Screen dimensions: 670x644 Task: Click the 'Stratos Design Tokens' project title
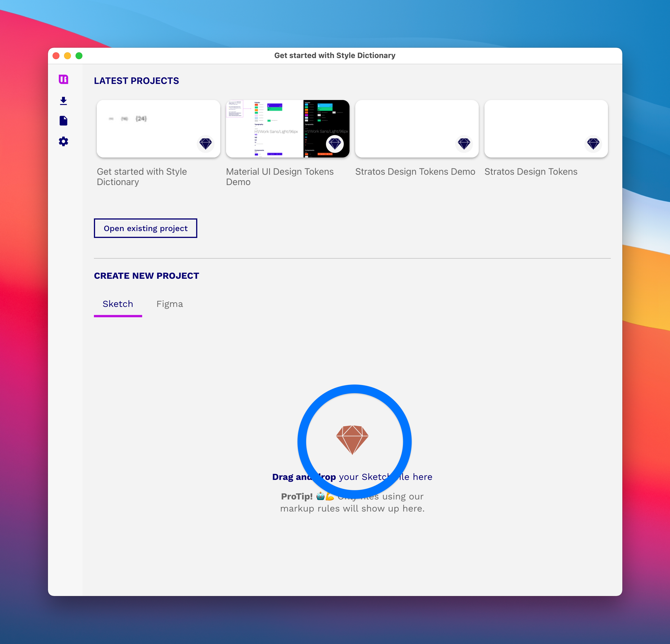[x=531, y=171]
